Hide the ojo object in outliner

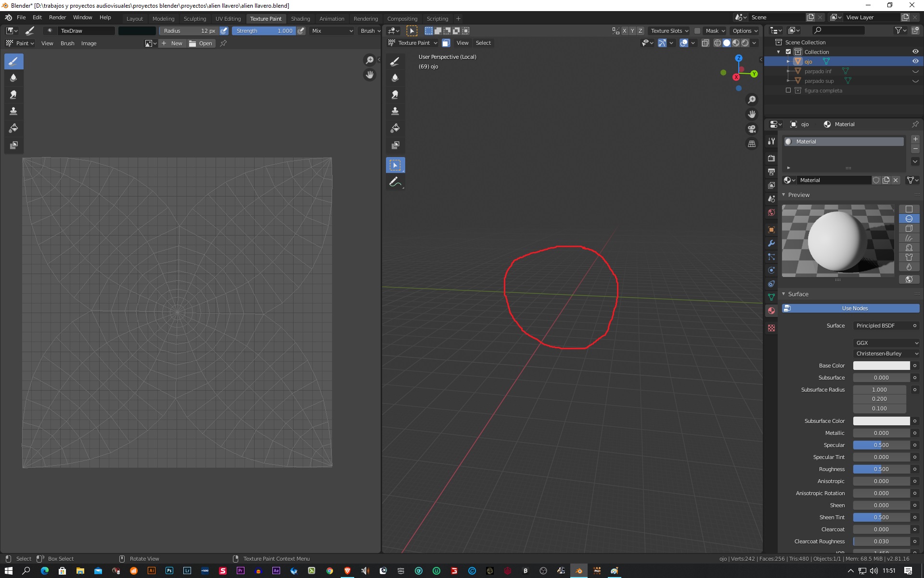pos(915,61)
